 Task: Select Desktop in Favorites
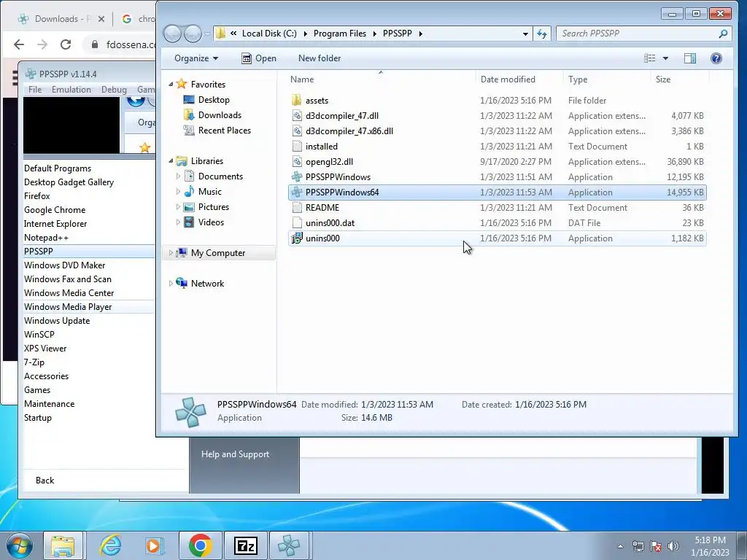[x=214, y=99]
